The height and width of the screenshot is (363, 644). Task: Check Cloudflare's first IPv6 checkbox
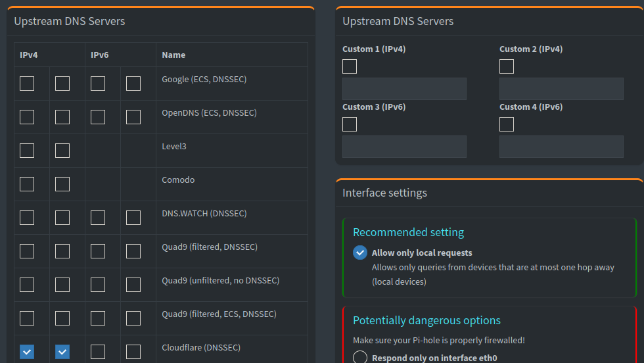click(x=98, y=352)
